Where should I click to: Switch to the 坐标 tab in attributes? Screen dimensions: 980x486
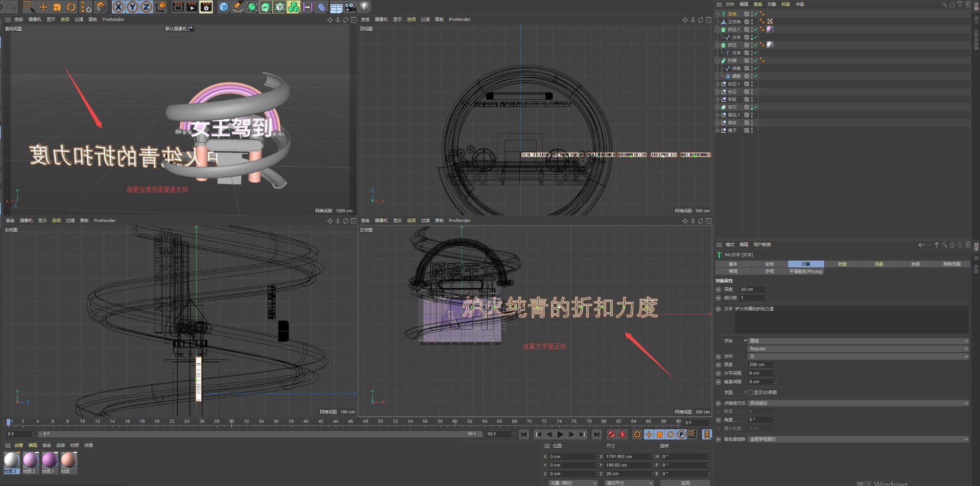click(x=770, y=264)
